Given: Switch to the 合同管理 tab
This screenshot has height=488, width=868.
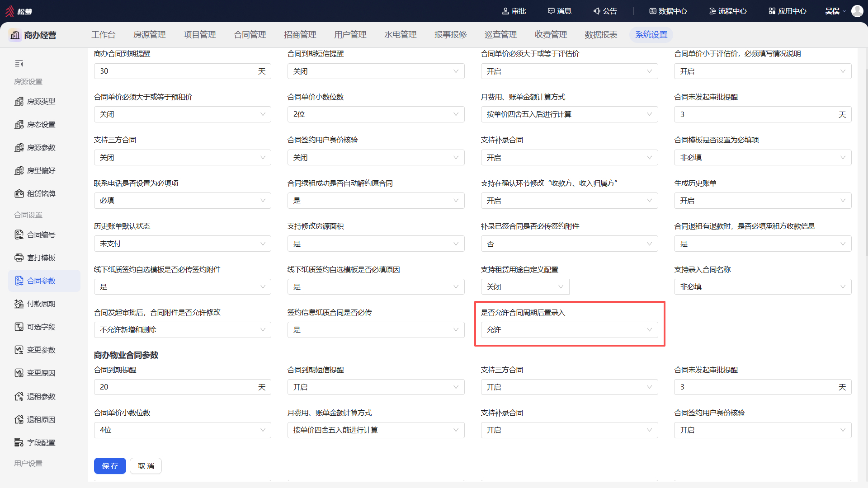Looking at the screenshot, I should pos(250,35).
